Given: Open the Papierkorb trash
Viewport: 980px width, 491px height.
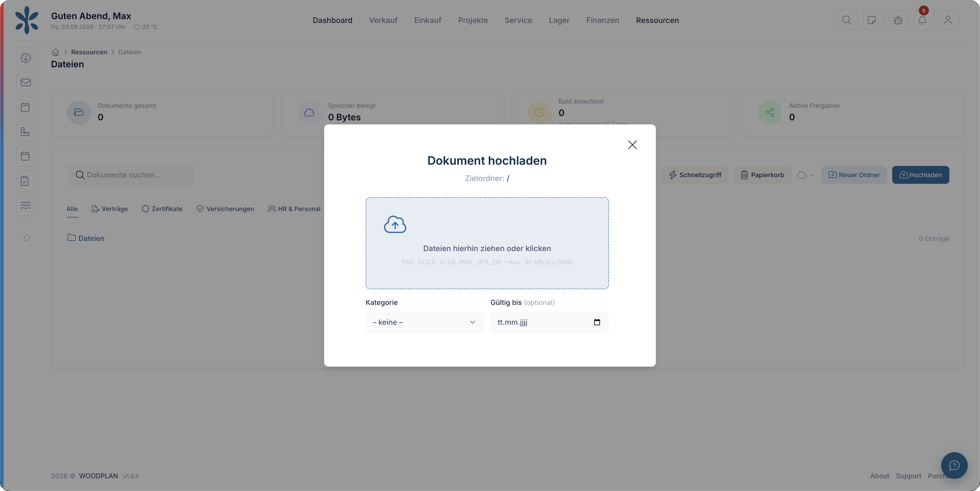Looking at the screenshot, I should pyautogui.click(x=762, y=175).
